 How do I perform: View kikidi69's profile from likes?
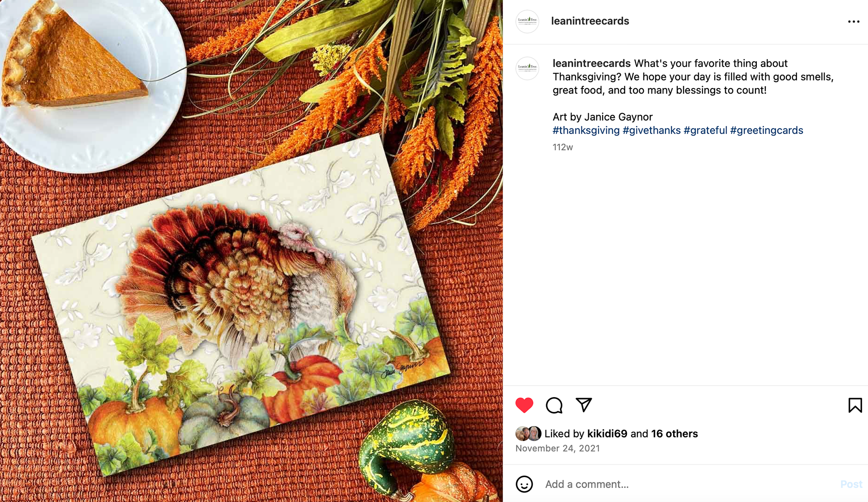(607, 434)
